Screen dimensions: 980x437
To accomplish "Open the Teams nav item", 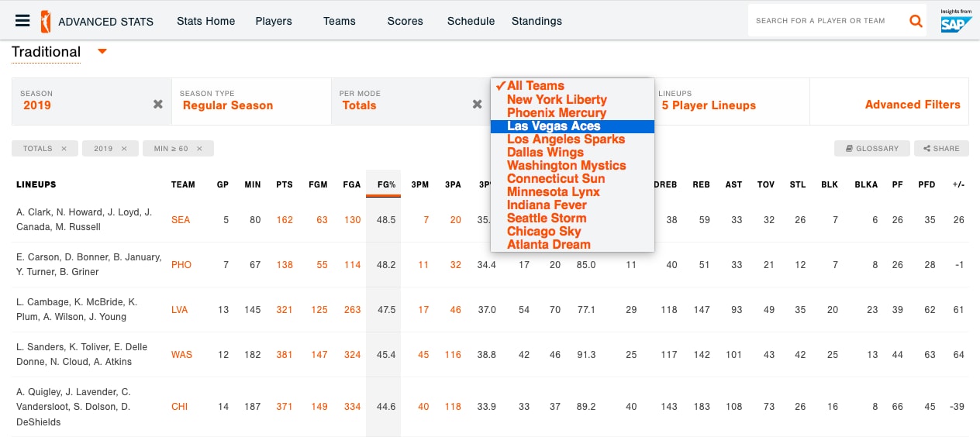I will point(340,21).
